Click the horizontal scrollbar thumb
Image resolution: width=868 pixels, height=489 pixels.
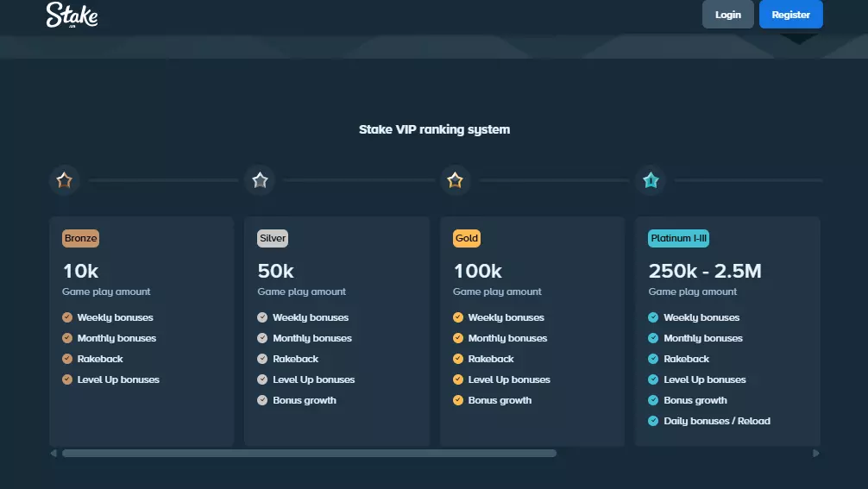point(310,453)
